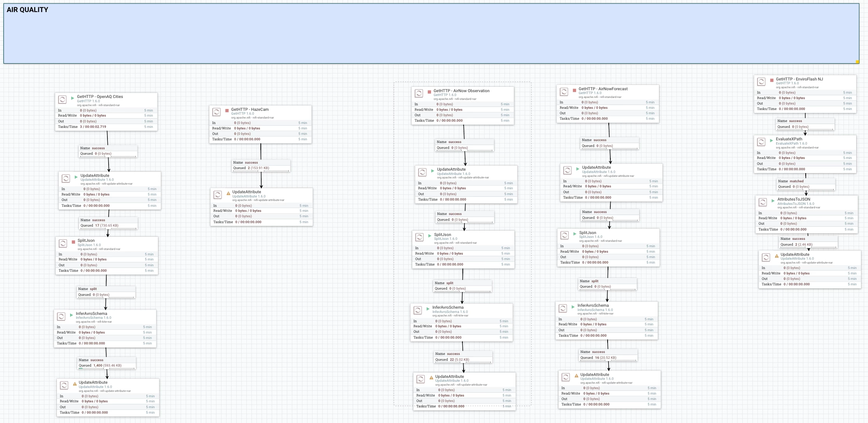
Task: Click stopped indicator on GetHTTP - AirNow Observation
Action: coord(429,92)
